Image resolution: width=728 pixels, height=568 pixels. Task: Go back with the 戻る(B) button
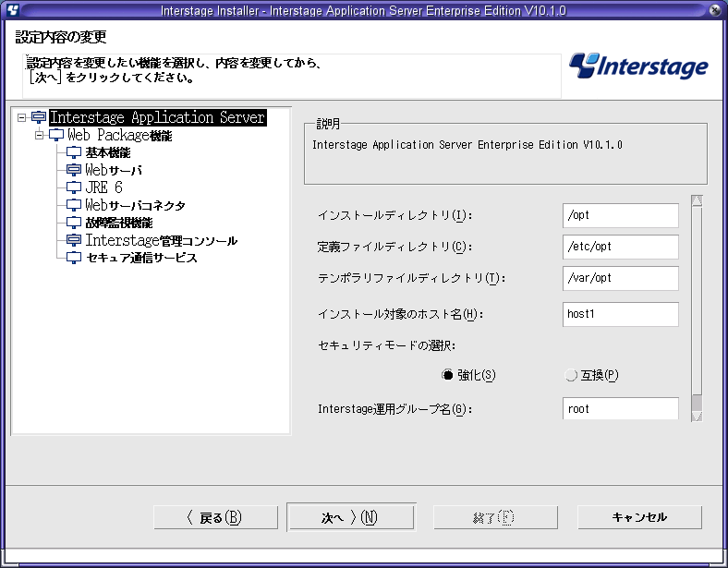point(216,517)
